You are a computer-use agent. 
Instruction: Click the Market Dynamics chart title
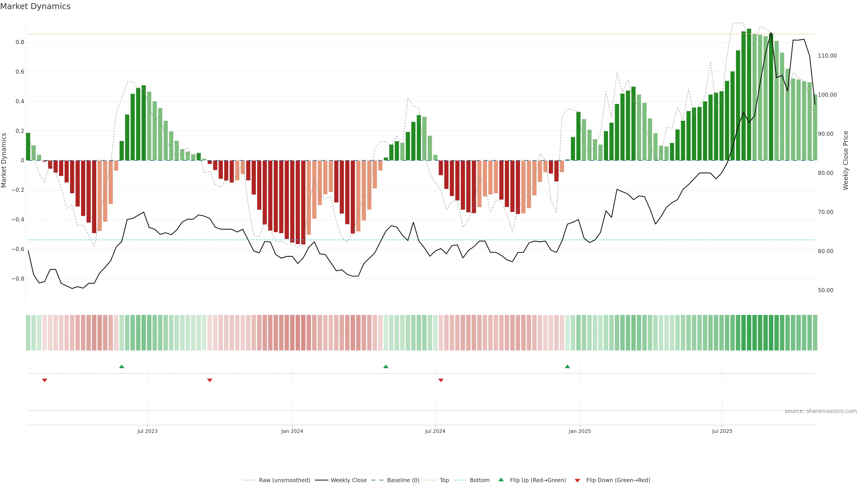pyautogui.click(x=35, y=6)
